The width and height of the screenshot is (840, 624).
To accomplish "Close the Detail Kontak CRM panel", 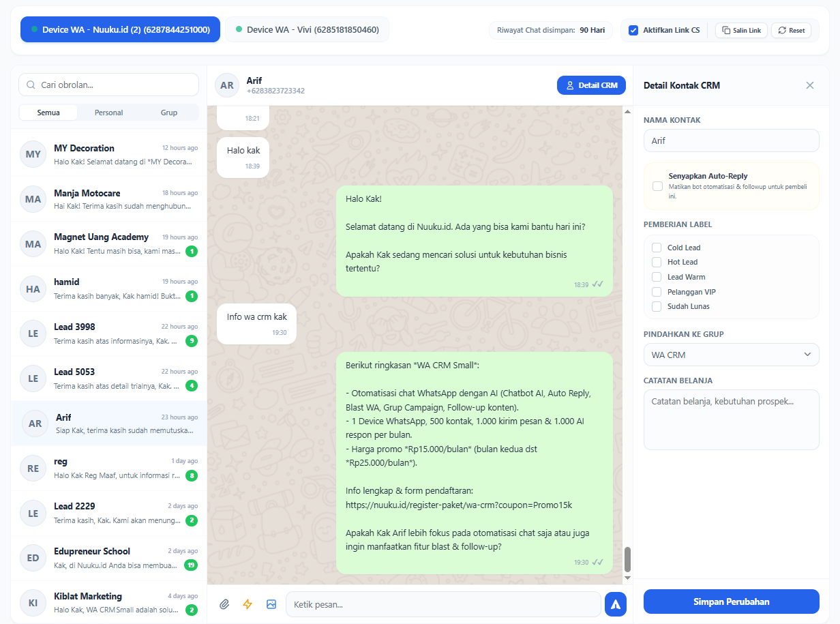I will pos(810,85).
